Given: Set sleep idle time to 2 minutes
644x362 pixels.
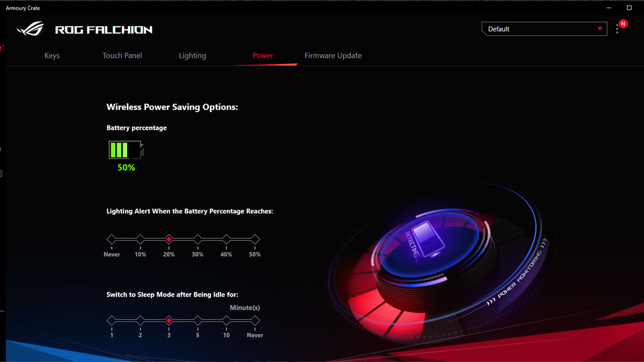Looking at the screenshot, I should (x=140, y=321).
